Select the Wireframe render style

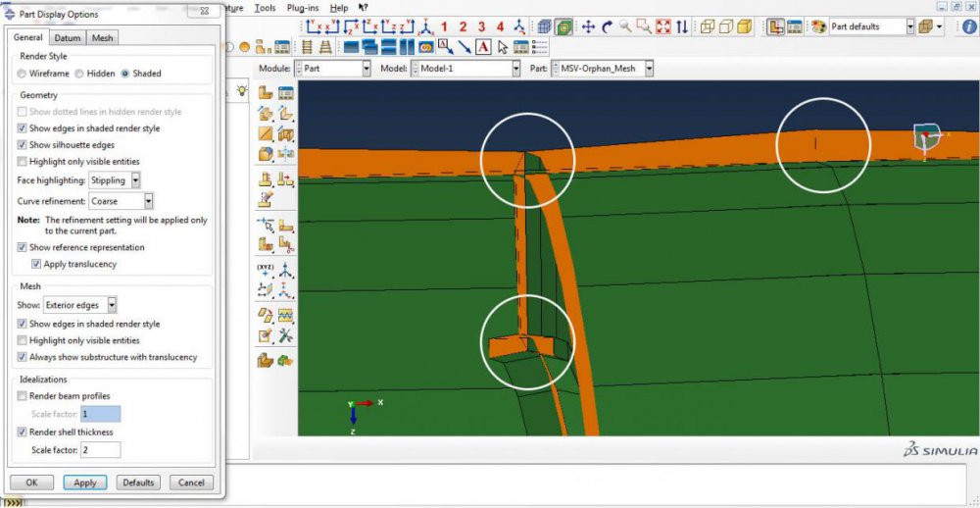click(24, 74)
